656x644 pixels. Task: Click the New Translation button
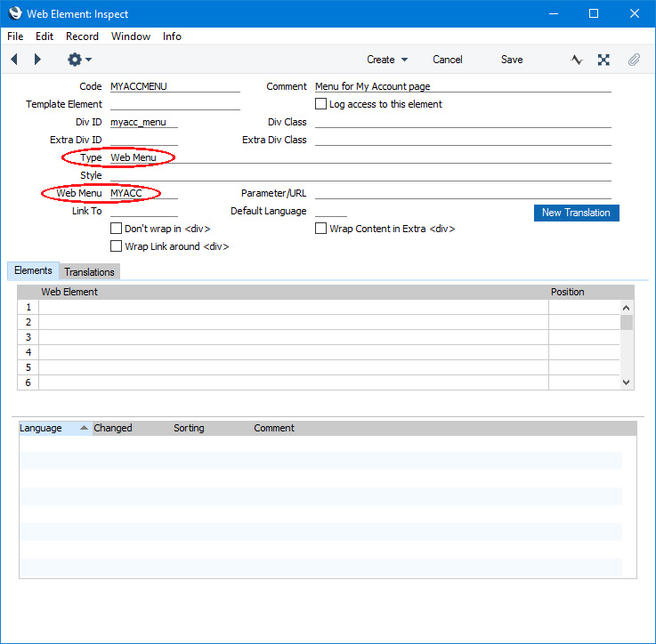[576, 213]
